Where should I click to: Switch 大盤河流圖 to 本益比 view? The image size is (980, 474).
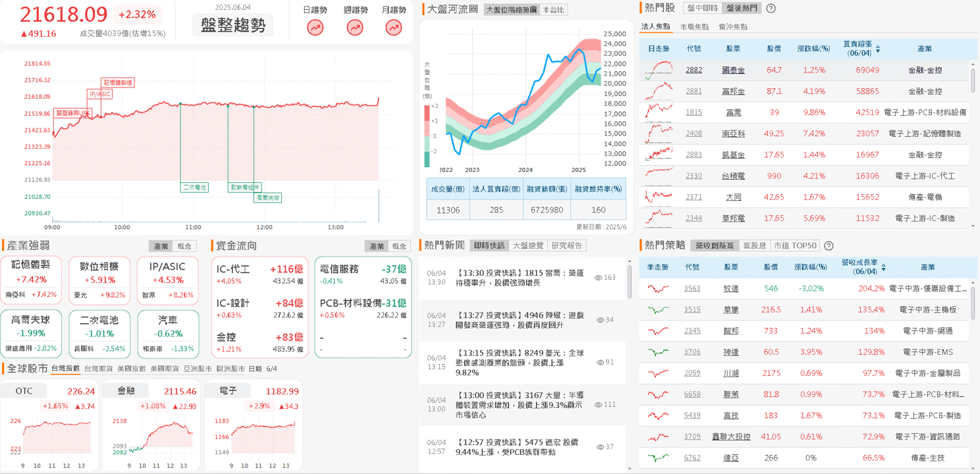pos(553,10)
